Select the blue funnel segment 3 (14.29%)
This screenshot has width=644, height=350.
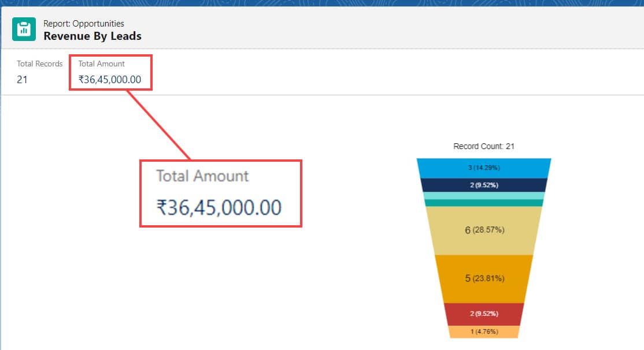484,168
